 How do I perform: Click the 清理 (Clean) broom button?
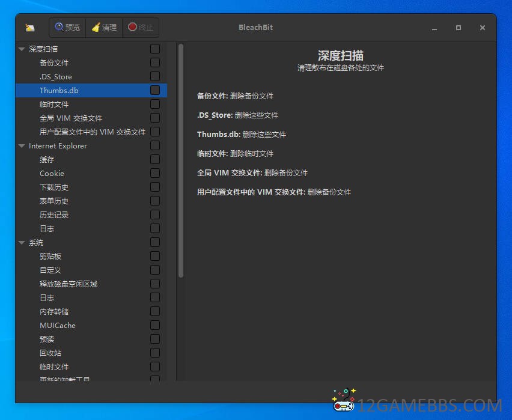pos(104,28)
